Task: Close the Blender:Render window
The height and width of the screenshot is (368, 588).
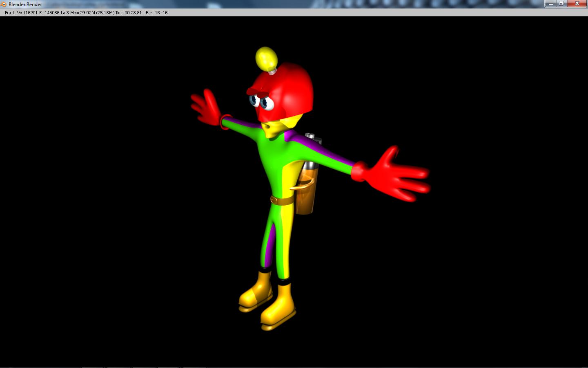Action: click(577, 4)
